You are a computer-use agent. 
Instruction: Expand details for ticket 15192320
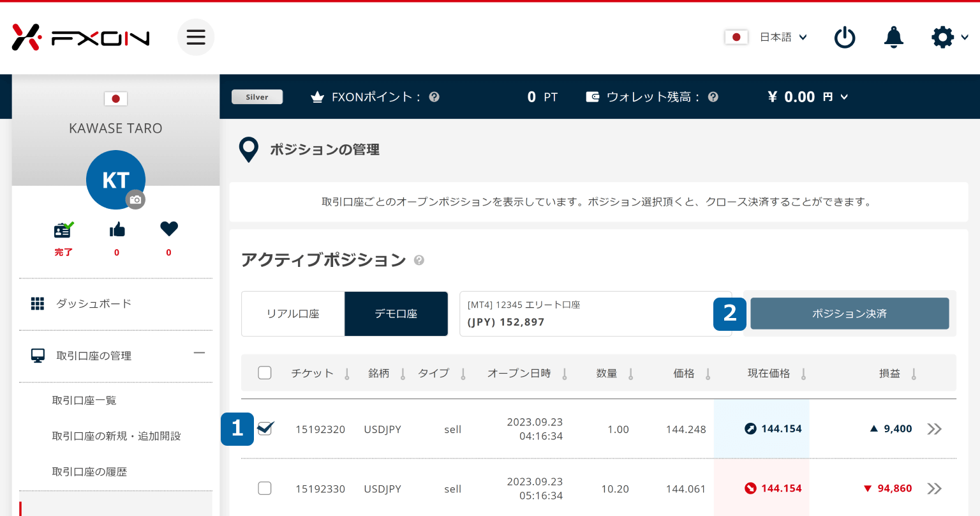(935, 429)
